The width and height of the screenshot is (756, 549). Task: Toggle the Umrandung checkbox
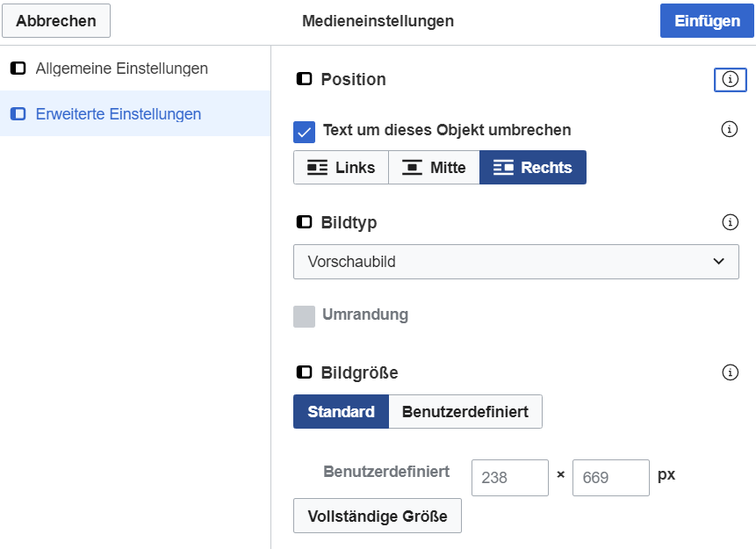(304, 316)
